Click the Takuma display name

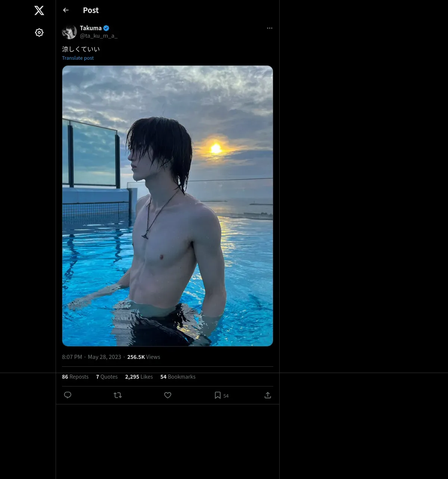tap(91, 28)
